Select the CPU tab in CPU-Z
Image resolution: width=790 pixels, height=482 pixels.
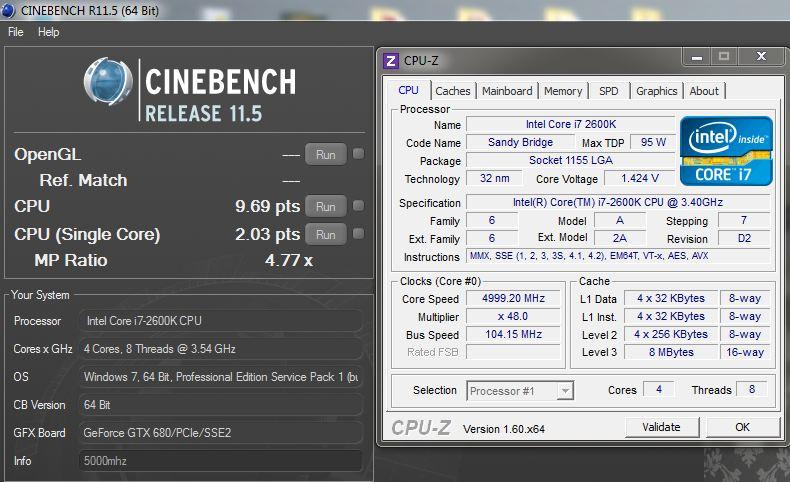(408, 90)
